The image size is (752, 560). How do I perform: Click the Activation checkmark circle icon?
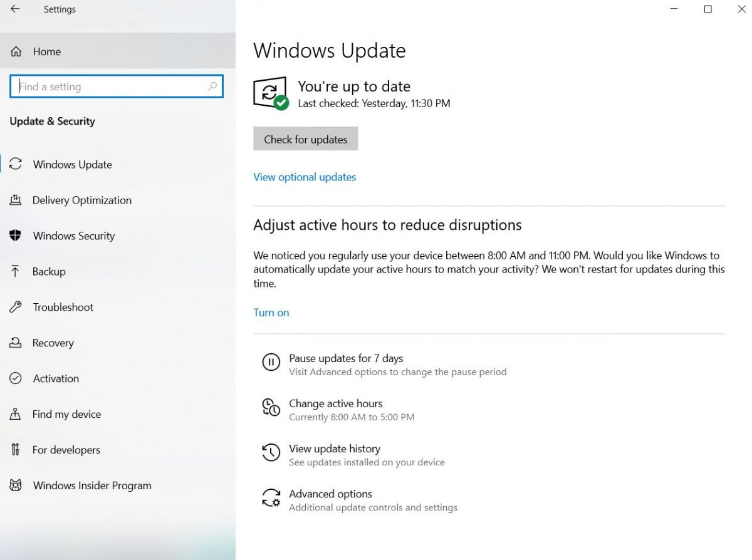(16, 378)
